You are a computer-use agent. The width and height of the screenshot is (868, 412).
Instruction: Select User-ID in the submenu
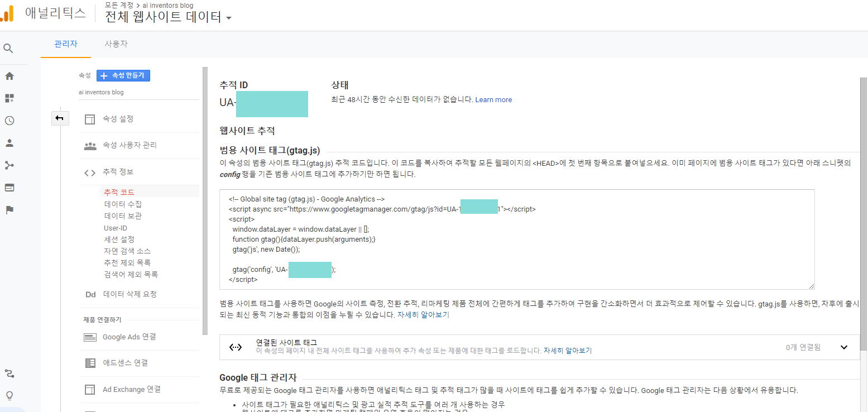[x=116, y=228]
